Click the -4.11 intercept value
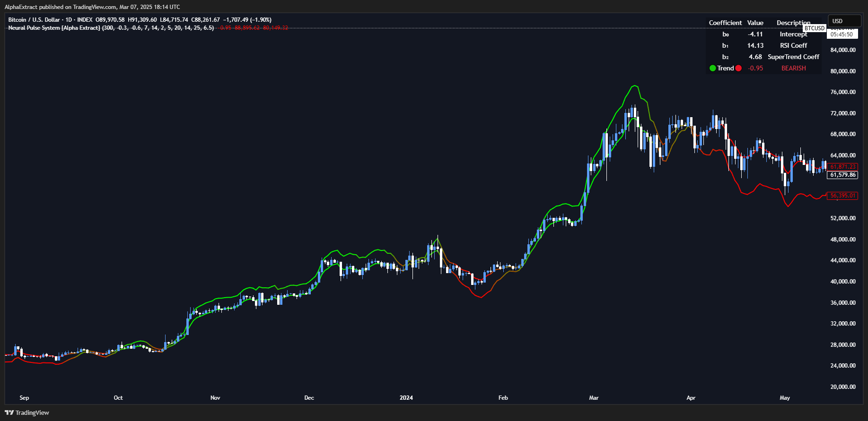The image size is (868, 421). [755, 34]
